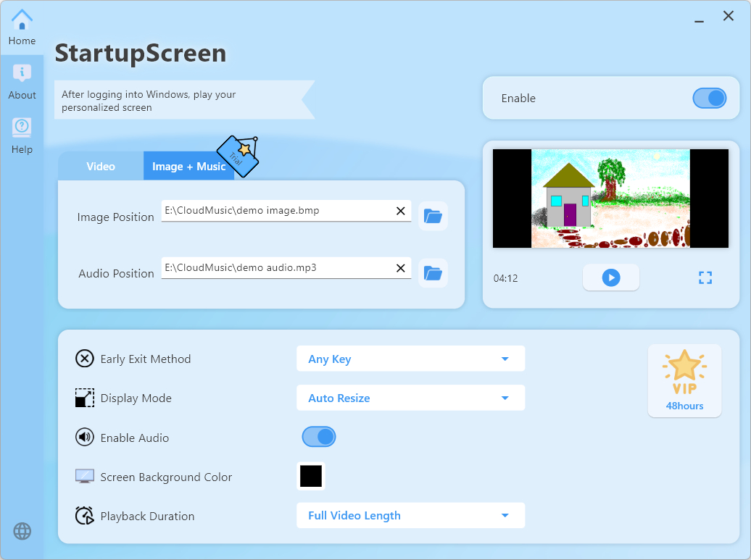Open the Help section icon
This screenshot has width=751, height=560.
click(22, 128)
